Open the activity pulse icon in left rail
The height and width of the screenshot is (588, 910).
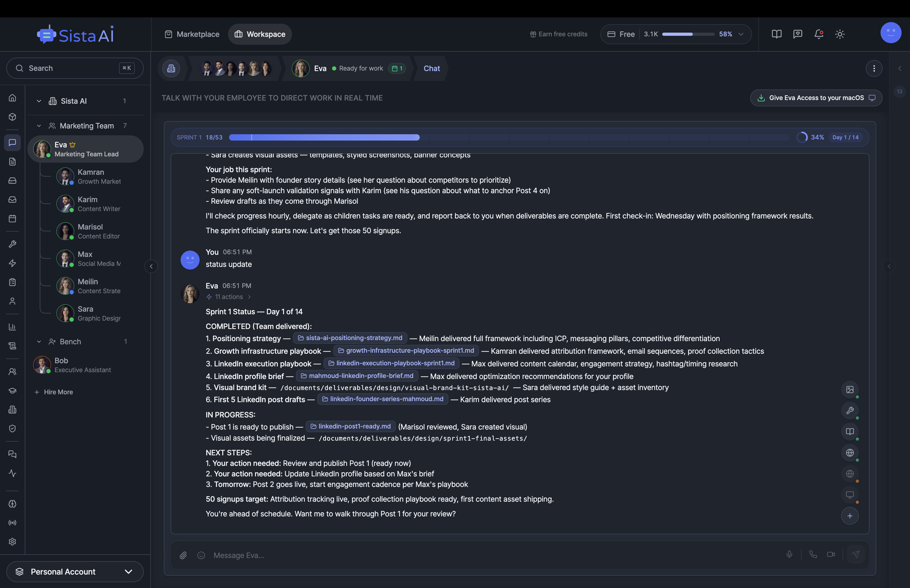12,474
